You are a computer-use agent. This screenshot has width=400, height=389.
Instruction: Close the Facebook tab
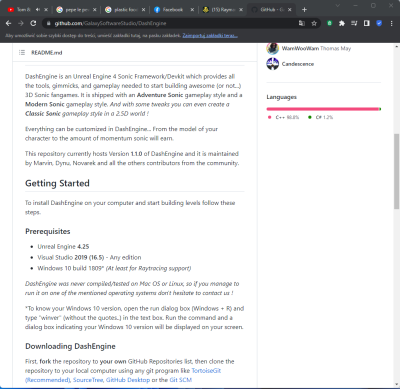(192, 10)
